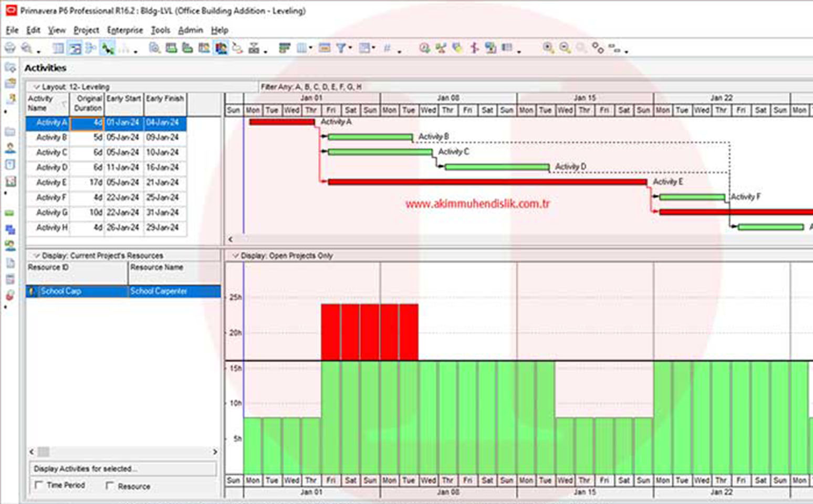
Task: Select the School Carpenter resource row
Action: click(x=123, y=291)
